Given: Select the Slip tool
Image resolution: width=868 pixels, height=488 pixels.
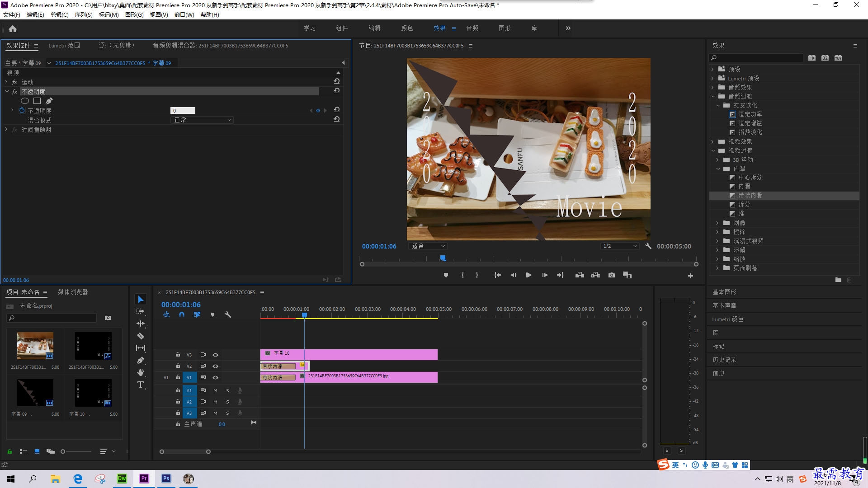Looking at the screenshot, I should (141, 348).
